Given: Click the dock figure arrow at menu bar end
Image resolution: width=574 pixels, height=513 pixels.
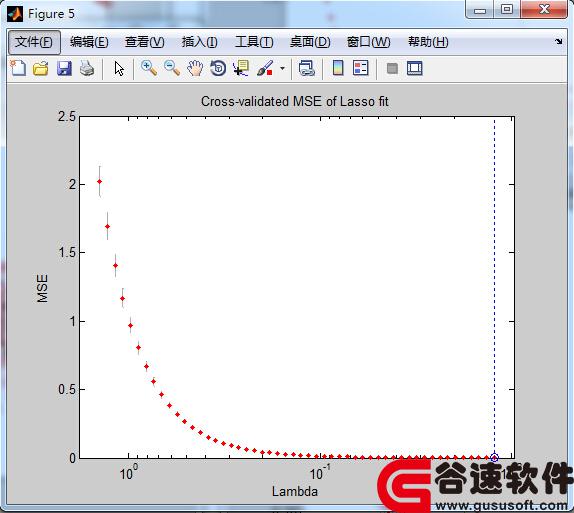Looking at the screenshot, I should (x=559, y=41).
